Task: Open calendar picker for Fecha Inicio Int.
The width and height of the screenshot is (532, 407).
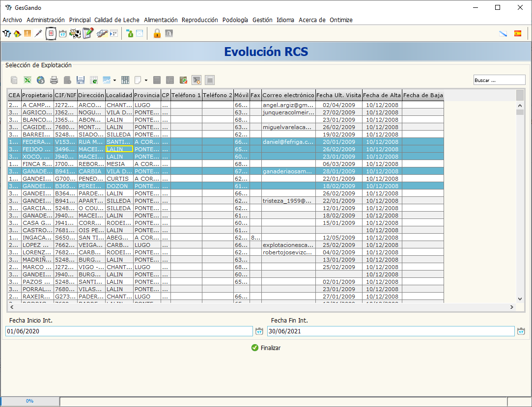Action: coord(259,331)
